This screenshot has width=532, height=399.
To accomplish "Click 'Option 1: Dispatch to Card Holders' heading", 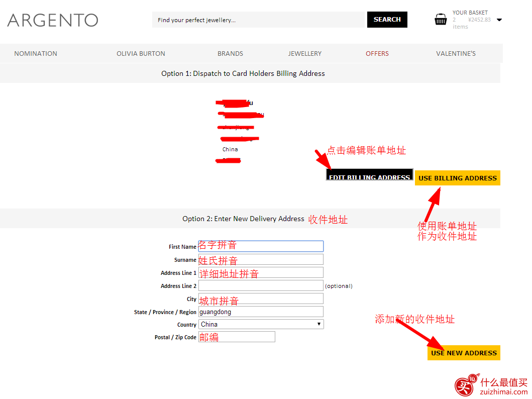I will 243,73.
